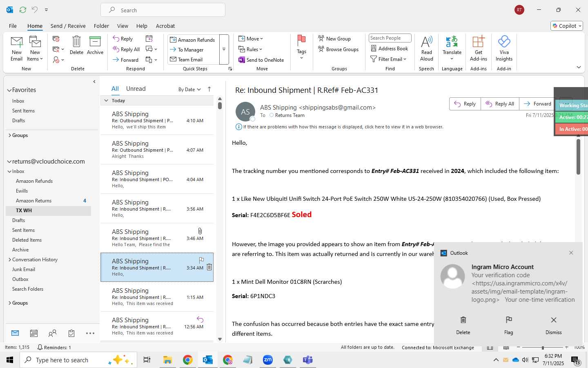Open Tasks view in navigation bar

coord(71,333)
